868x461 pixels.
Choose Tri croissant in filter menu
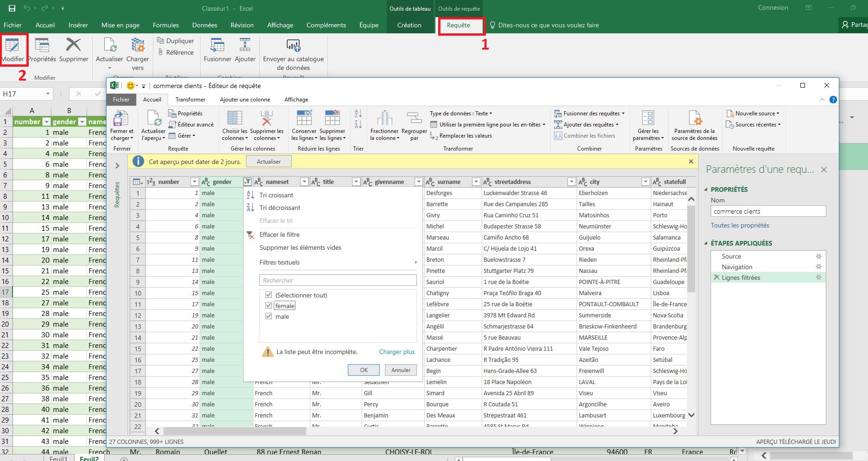[276, 195]
